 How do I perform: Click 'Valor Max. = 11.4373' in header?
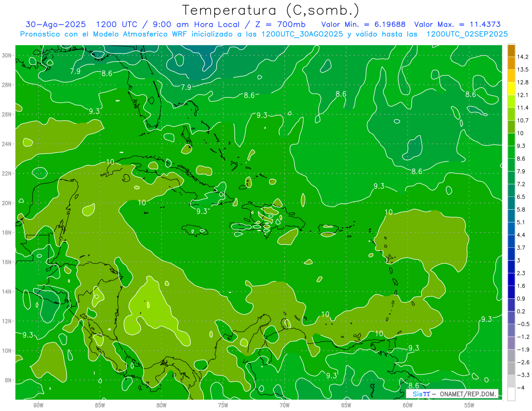(458, 24)
